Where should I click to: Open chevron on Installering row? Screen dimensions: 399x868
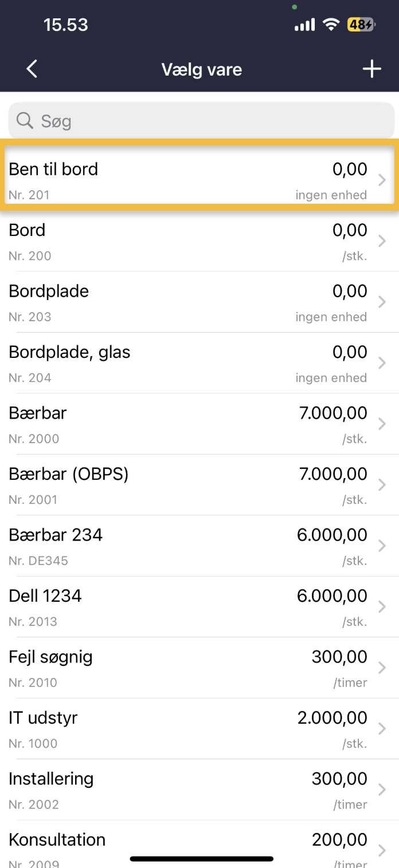pos(382,790)
